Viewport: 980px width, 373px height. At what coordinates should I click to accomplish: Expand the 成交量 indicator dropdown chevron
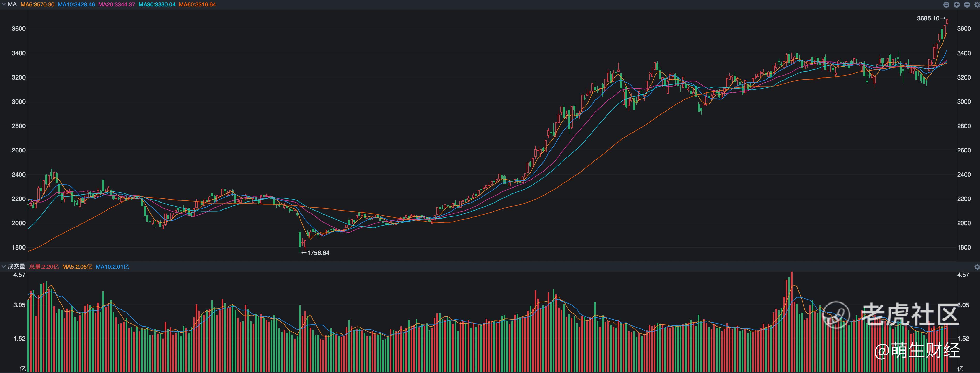3,267
